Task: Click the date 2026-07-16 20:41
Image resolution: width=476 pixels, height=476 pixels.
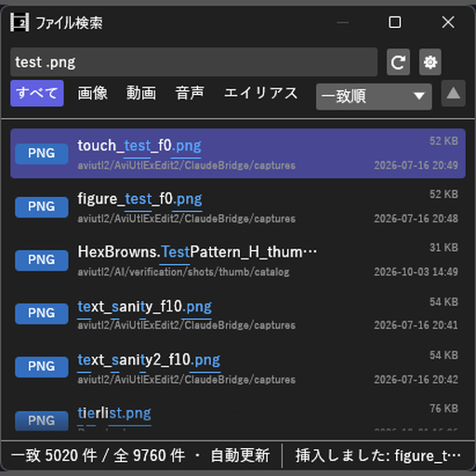Action: pos(416,325)
